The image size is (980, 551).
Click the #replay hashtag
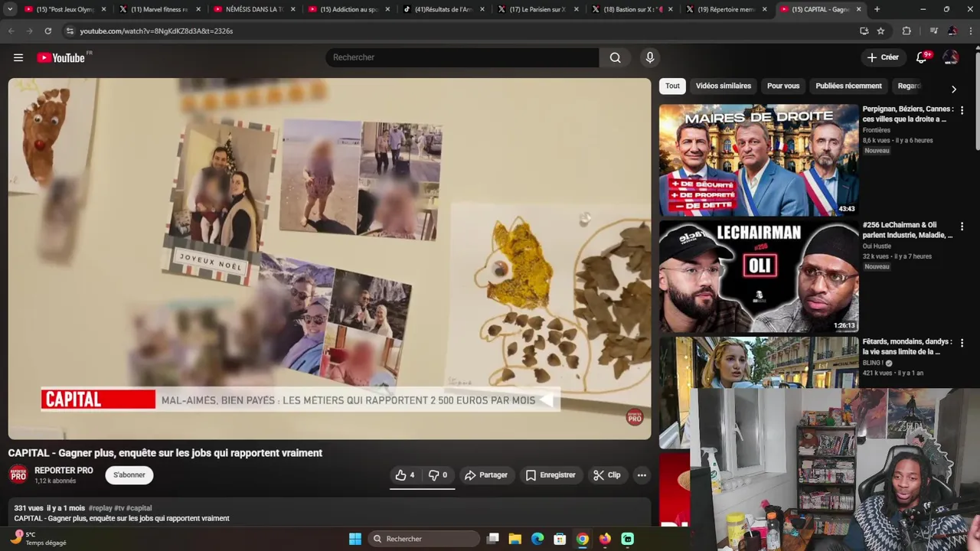coord(100,508)
